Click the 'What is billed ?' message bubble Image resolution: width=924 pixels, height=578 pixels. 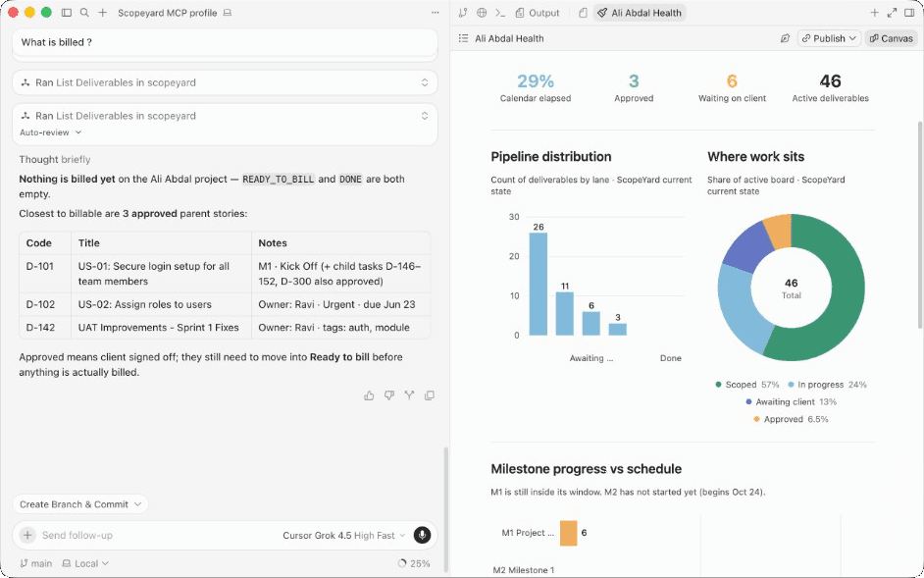[x=225, y=42]
